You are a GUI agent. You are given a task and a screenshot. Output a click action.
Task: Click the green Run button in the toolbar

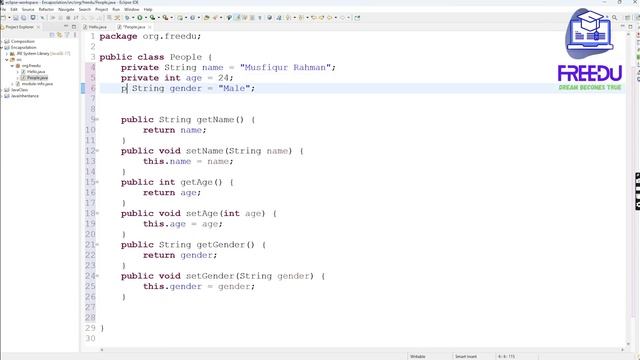140,18
